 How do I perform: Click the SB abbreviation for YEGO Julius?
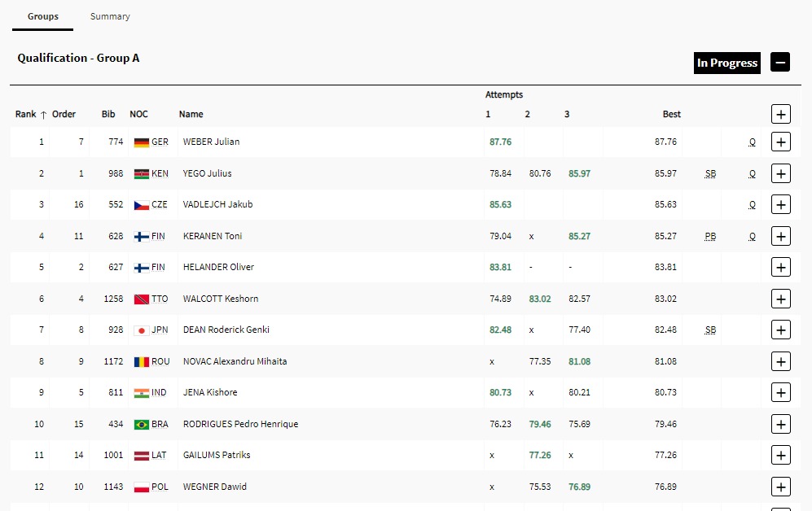[710, 173]
